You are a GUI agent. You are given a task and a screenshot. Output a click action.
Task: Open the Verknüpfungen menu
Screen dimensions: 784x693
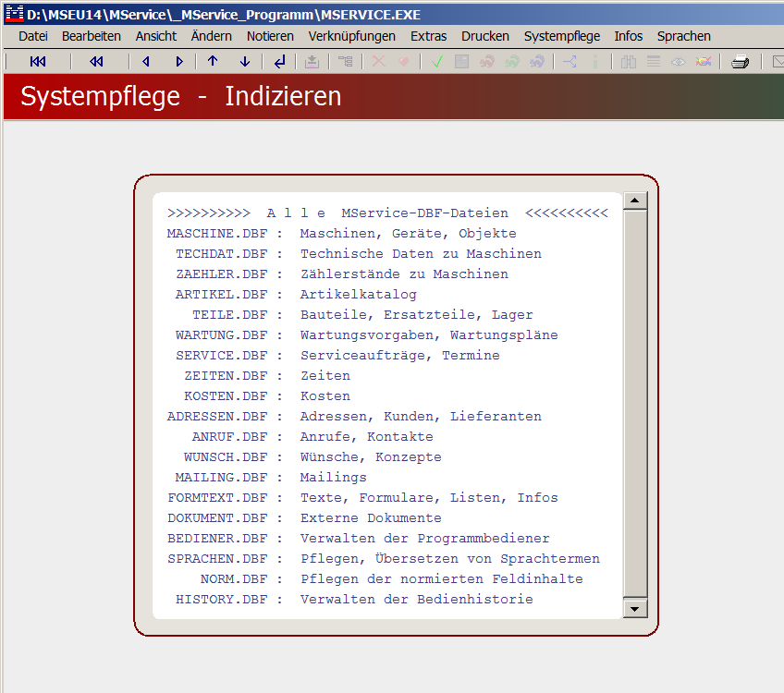pyautogui.click(x=351, y=36)
